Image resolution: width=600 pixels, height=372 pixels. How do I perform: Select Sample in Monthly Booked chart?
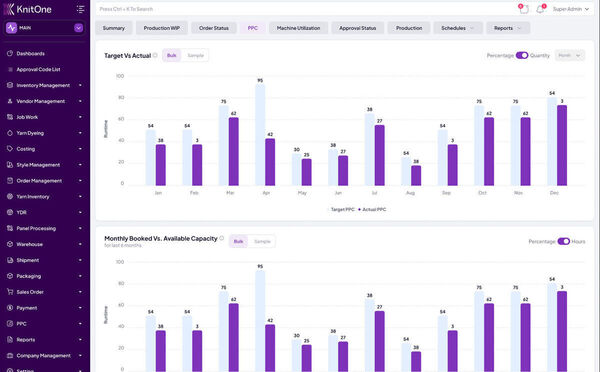click(x=262, y=241)
